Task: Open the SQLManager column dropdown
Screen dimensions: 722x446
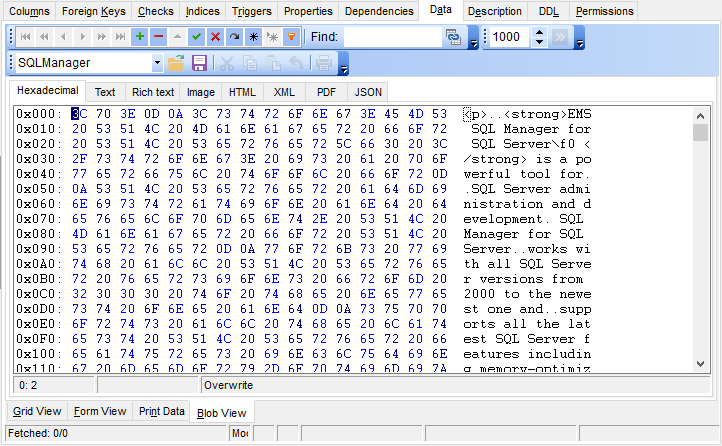Action: click(157, 63)
